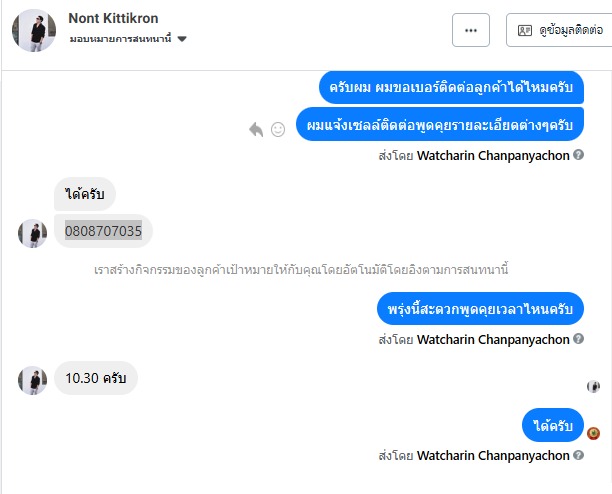Click the small avatar beside phone number 0808707035
The height and width of the screenshot is (494, 612).
click(x=33, y=233)
